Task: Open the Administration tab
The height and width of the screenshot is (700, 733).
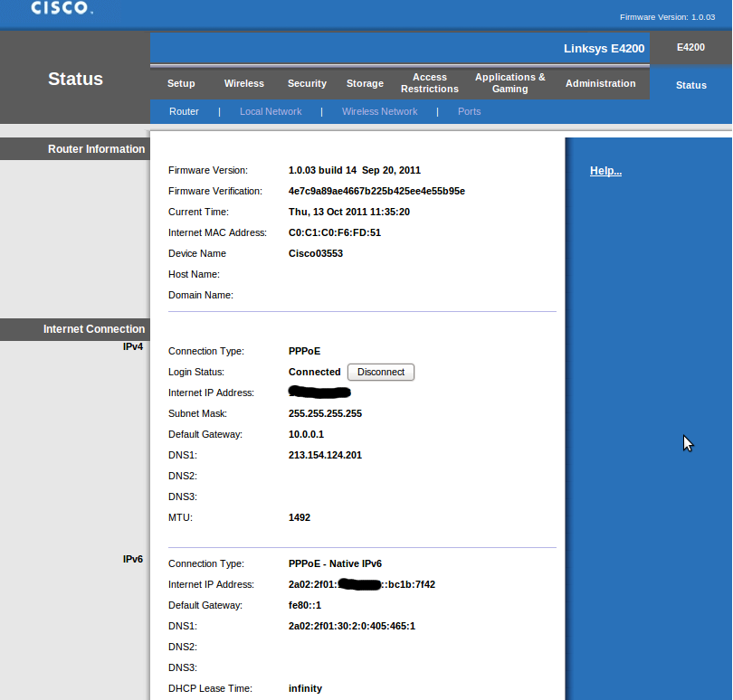Action: (x=601, y=83)
